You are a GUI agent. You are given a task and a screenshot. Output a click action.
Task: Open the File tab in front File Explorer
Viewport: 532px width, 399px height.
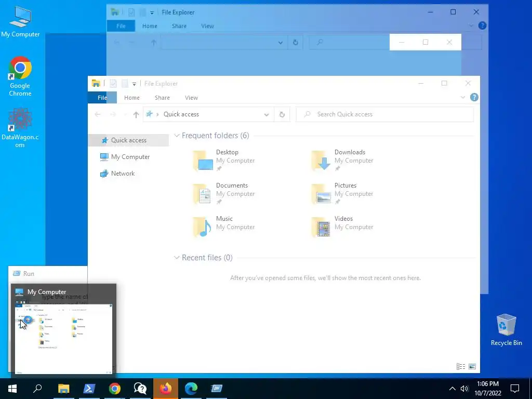[102, 98]
